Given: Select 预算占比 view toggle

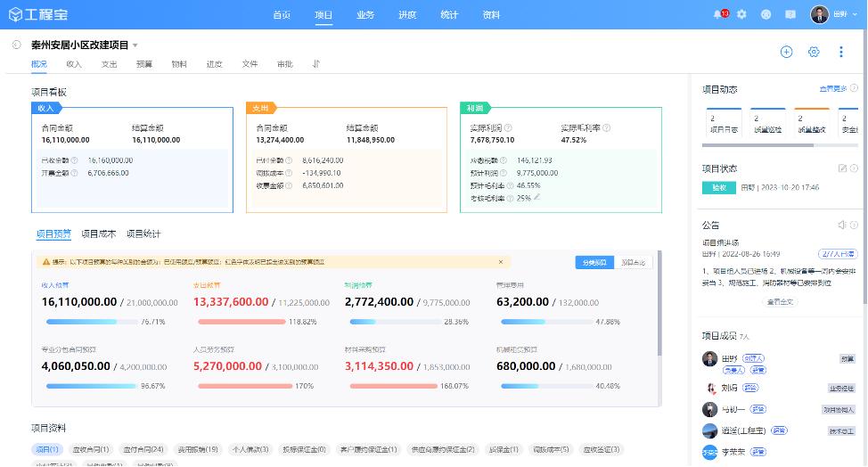Looking at the screenshot, I should tap(634, 262).
